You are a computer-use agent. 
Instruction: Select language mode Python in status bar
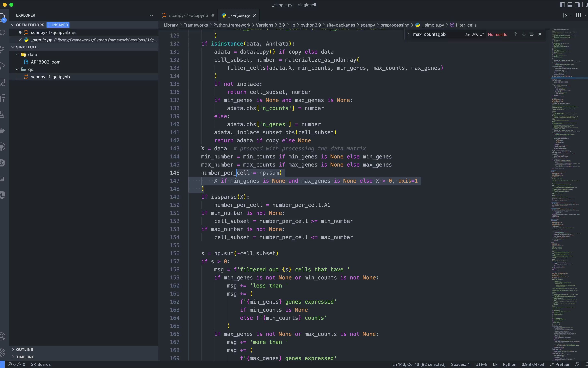(509, 364)
